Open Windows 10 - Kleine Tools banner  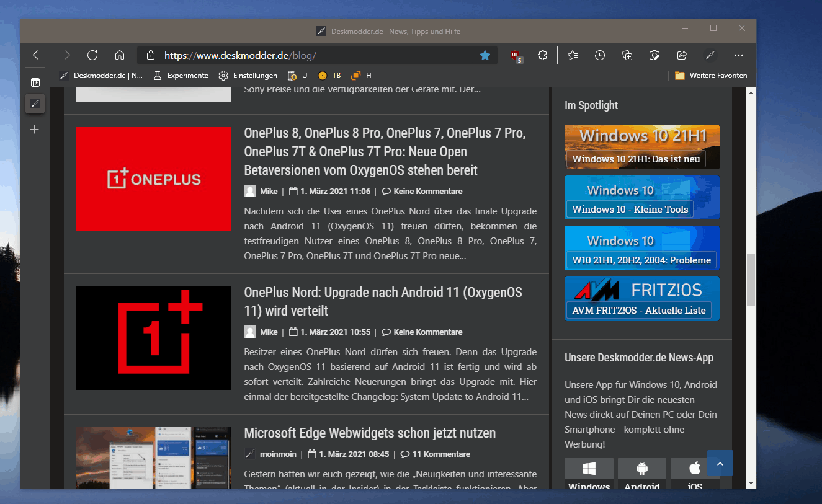pos(642,197)
